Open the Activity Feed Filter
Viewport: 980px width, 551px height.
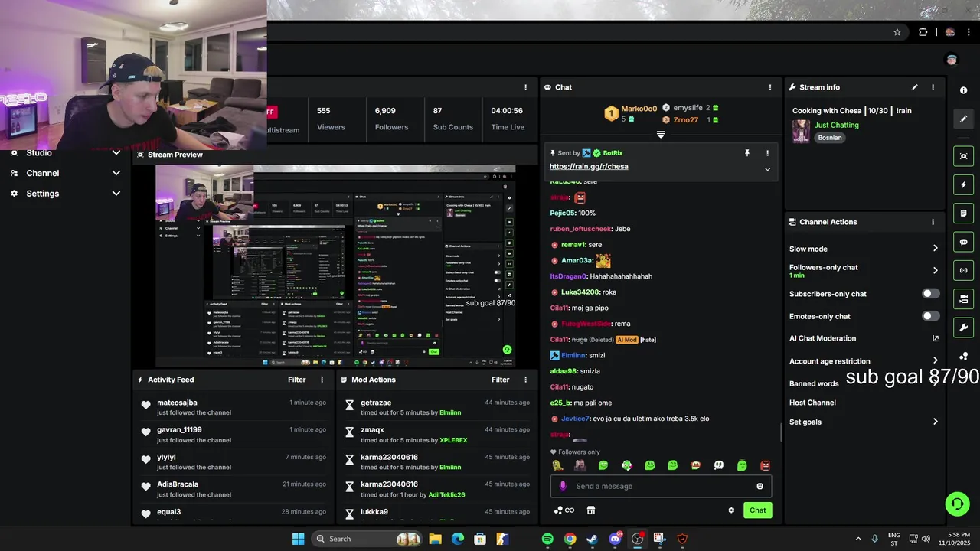[x=297, y=380]
